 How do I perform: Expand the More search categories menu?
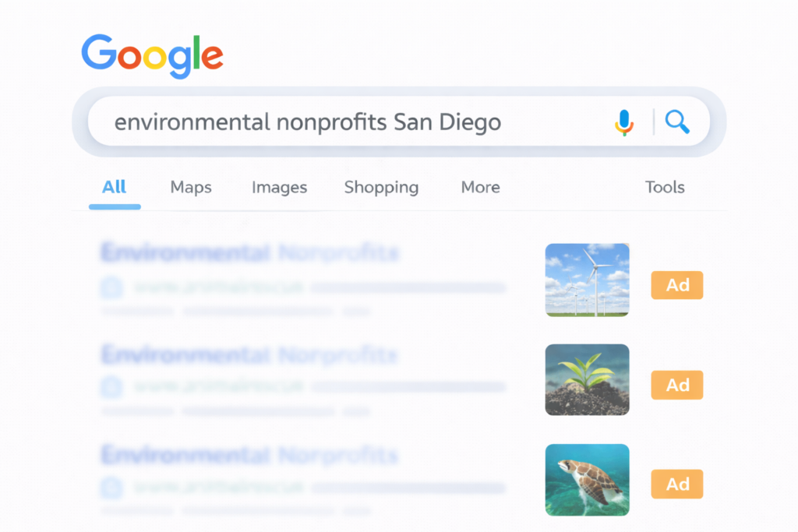pyautogui.click(x=480, y=187)
